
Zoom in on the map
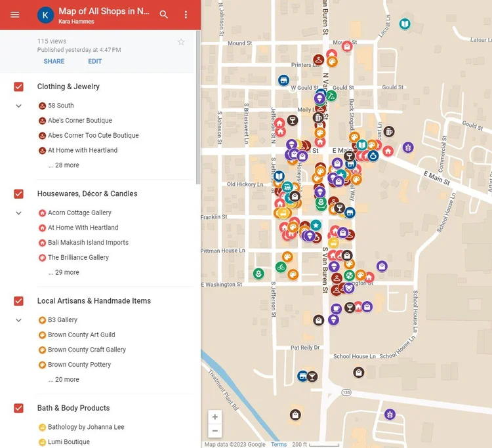coord(215,417)
